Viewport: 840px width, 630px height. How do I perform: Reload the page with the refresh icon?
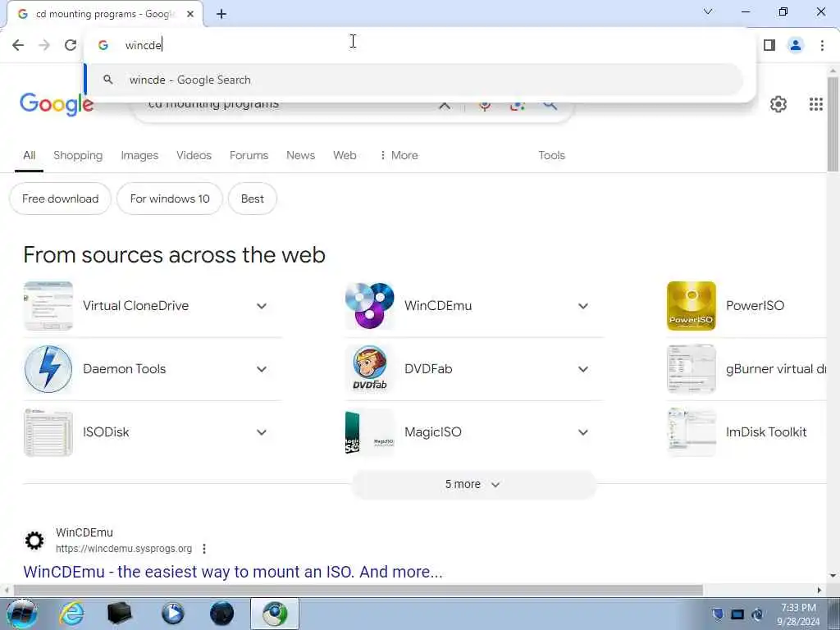[71, 45]
